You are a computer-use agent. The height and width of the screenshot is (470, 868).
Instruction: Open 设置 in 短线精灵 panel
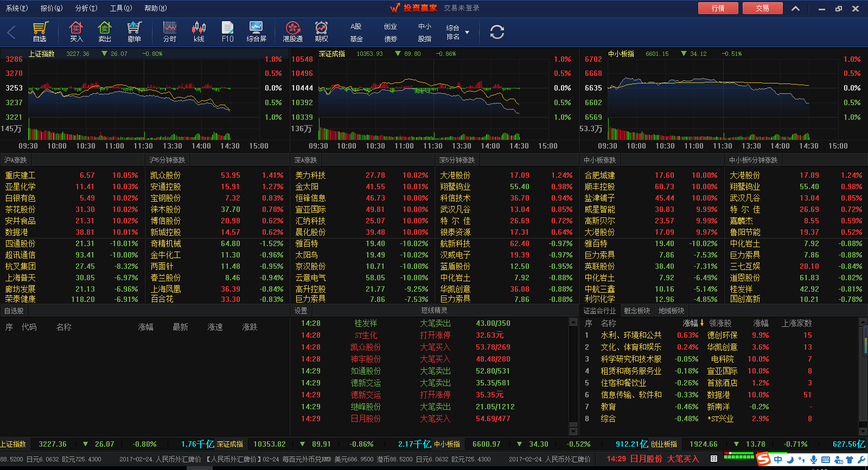[x=301, y=311]
